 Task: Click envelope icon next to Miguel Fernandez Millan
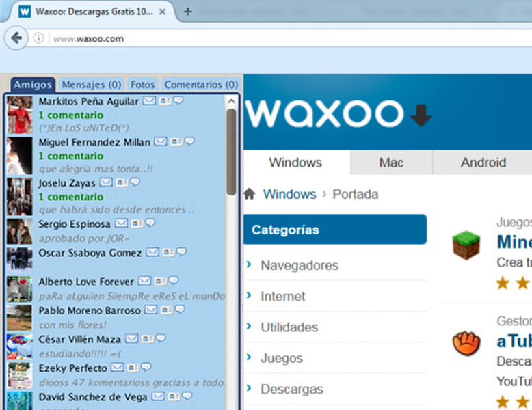[161, 141]
